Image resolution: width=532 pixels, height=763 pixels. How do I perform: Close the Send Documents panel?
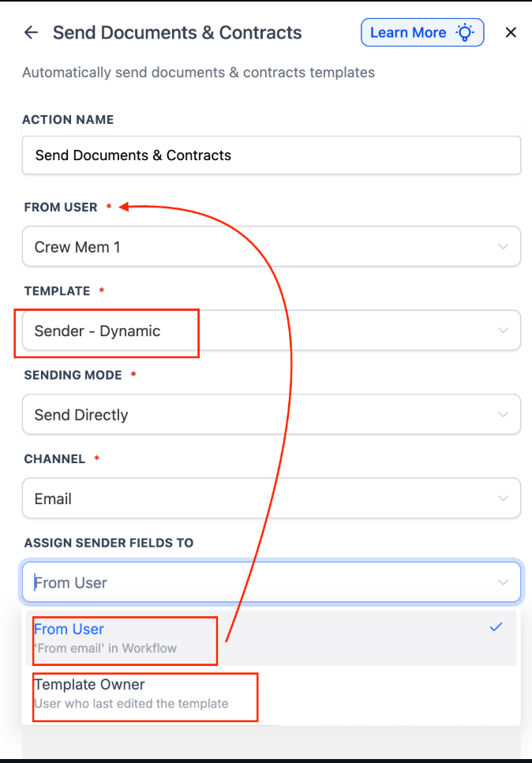(x=511, y=32)
